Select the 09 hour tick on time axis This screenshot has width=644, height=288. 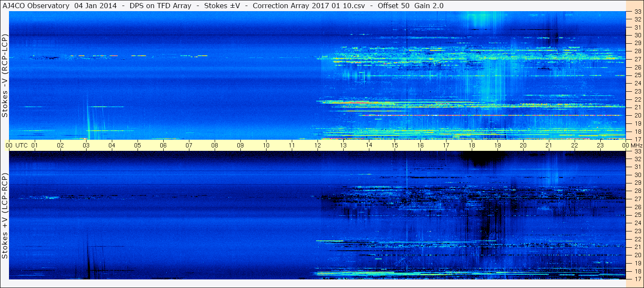pyautogui.click(x=240, y=145)
